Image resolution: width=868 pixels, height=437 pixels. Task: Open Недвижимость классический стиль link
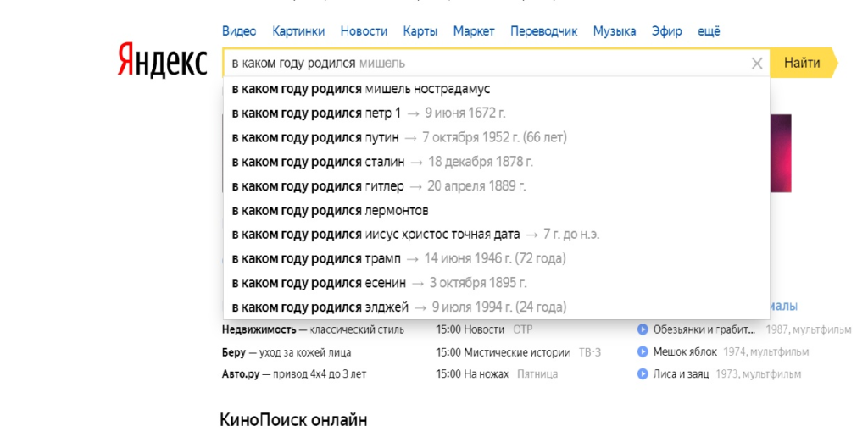tap(313, 329)
